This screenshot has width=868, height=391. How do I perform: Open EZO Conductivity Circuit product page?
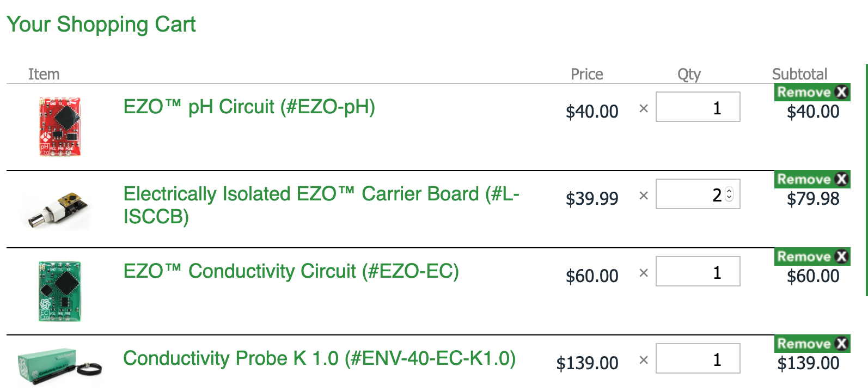point(291,271)
